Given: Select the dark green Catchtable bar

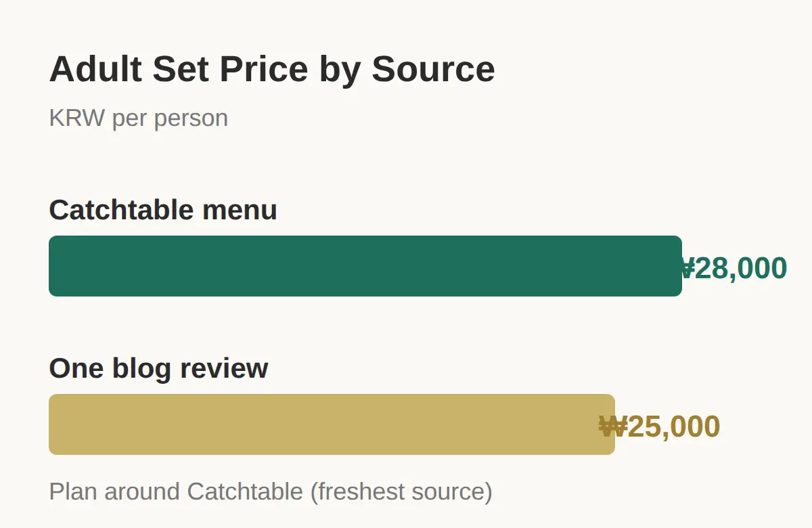Looking at the screenshot, I should coord(365,266).
